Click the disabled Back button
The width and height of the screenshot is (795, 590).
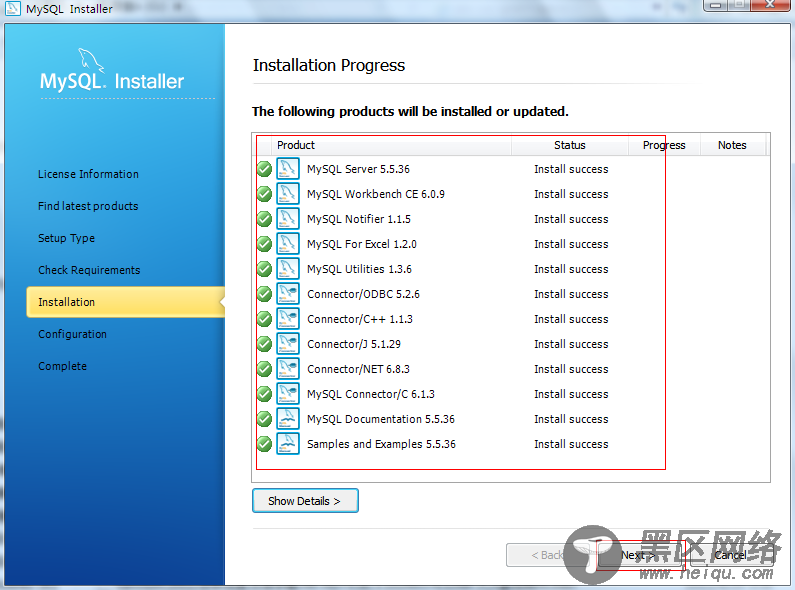point(548,555)
